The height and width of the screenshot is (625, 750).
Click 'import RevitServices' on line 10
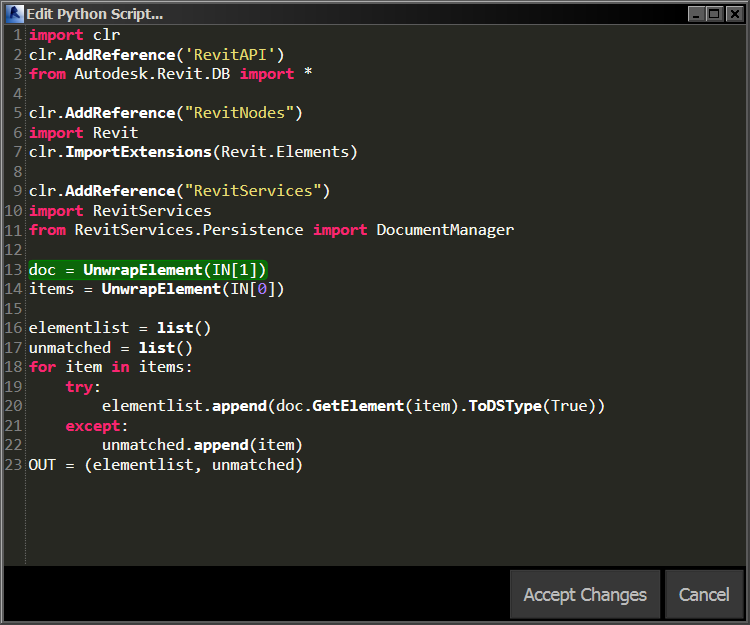coord(120,211)
